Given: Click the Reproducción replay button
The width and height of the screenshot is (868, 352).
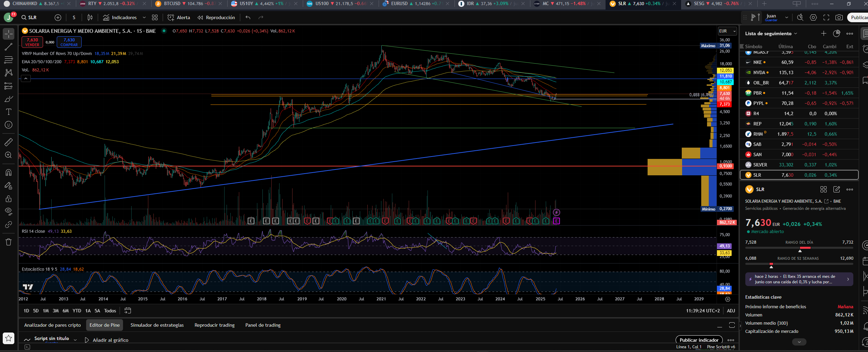Looking at the screenshot, I should pos(216,17).
